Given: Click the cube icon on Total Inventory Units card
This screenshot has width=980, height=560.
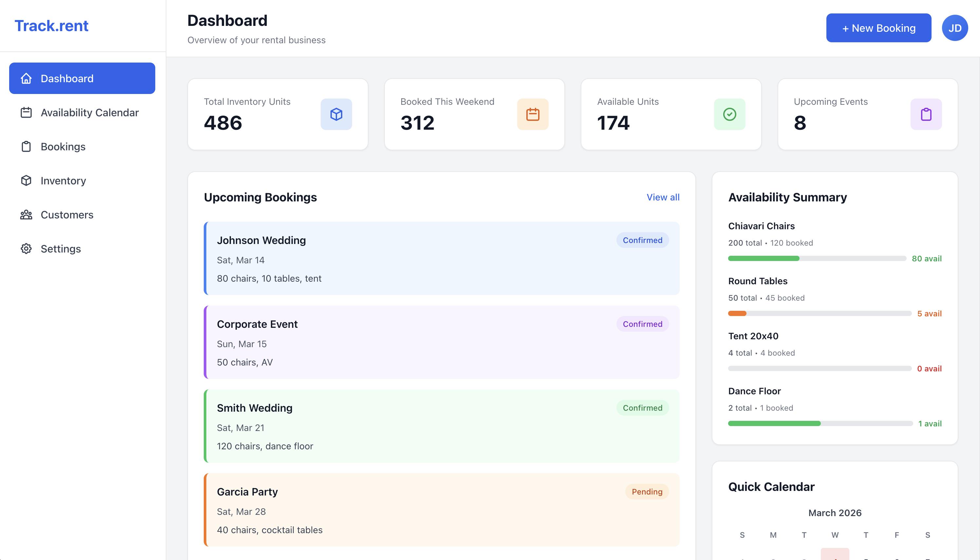Looking at the screenshot, I should click(x=336, y=114).
